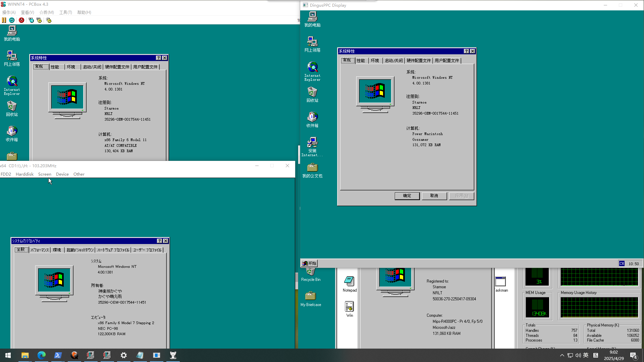644x362 pixels.
Task: Switch to 性能 tab in DingusPPC dialog
Action: (361, 61)
